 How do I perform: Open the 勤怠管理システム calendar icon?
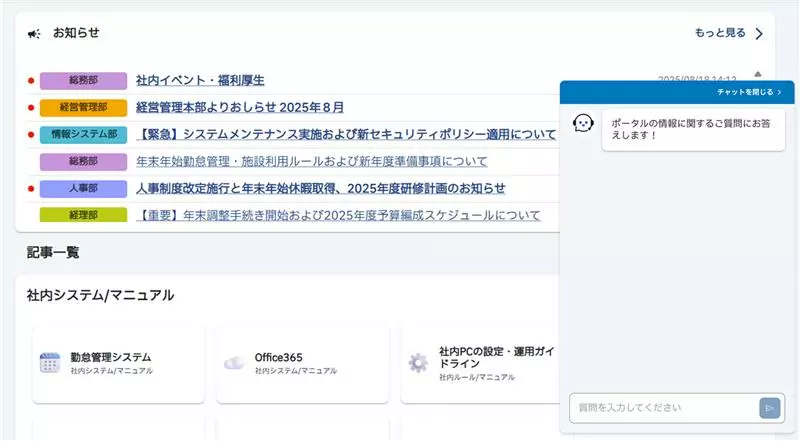coord(49,363)
